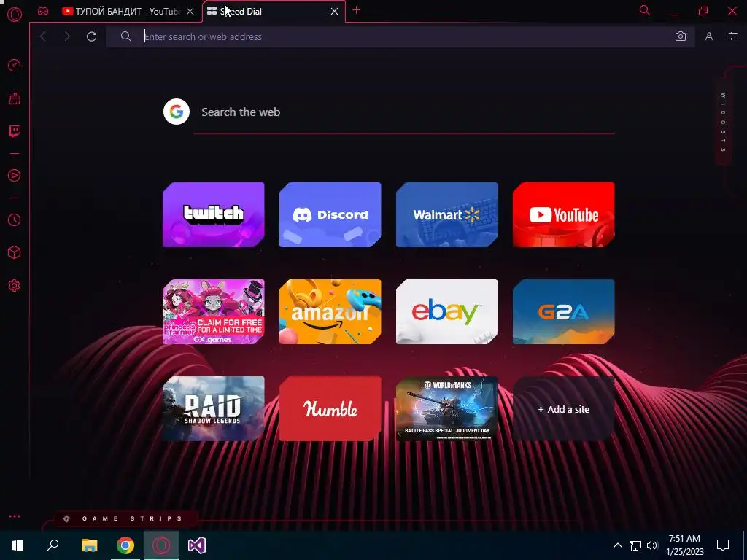Open a new tab with plus
747x560 pixels.
click(356, 10)
